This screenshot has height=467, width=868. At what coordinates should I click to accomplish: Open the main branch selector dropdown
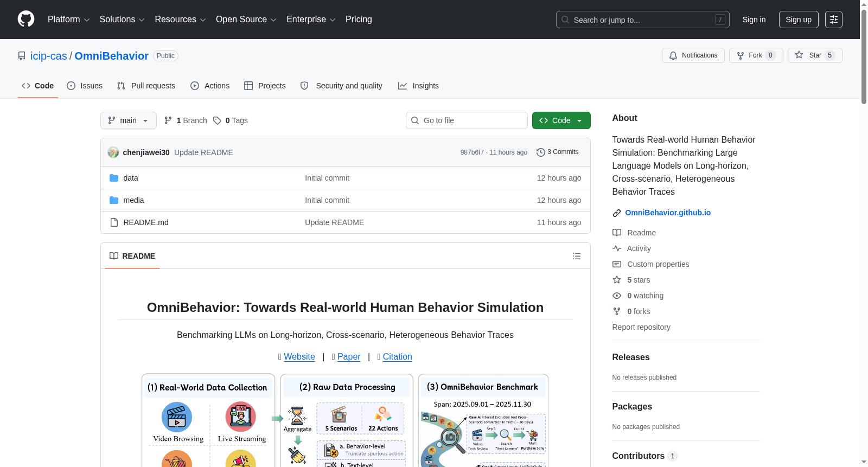coord(129,120)
